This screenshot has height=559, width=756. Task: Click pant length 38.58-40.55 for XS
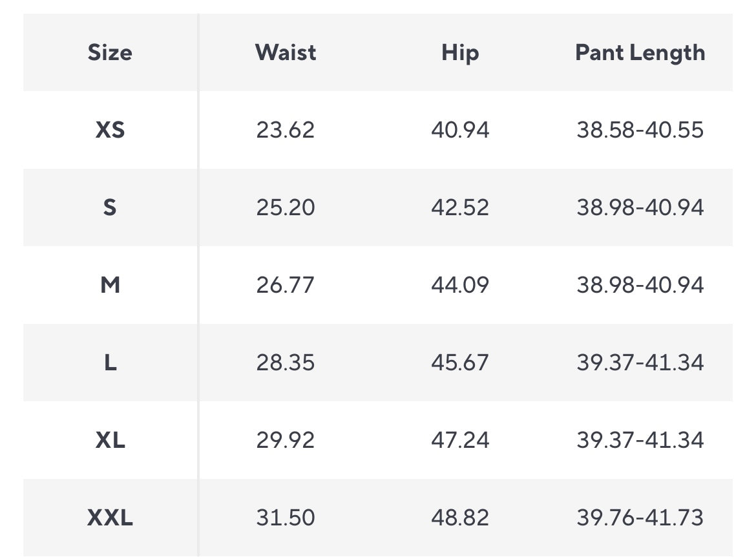(x=640, y=130)
